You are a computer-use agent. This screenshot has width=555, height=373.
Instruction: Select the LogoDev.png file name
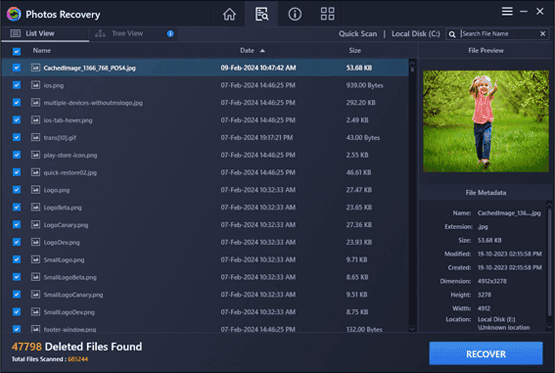pyautogui.click(x=62, y=242)
